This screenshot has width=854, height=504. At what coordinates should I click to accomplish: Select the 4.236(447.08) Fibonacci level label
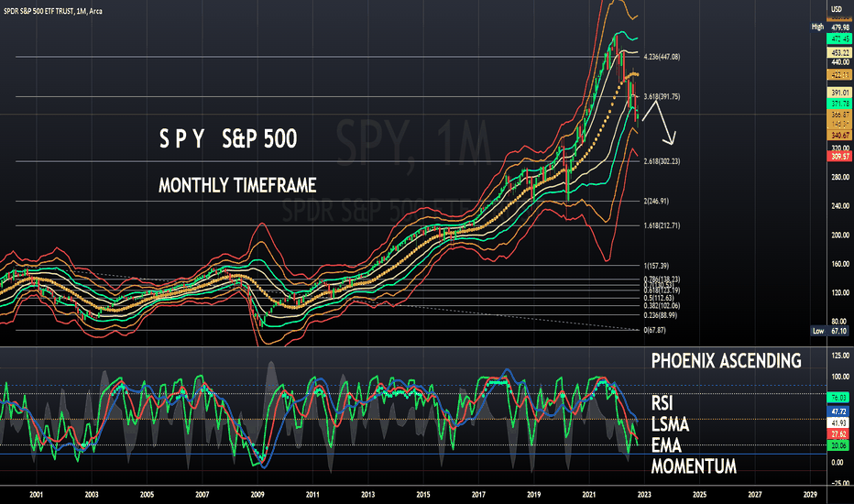point(662,57)
